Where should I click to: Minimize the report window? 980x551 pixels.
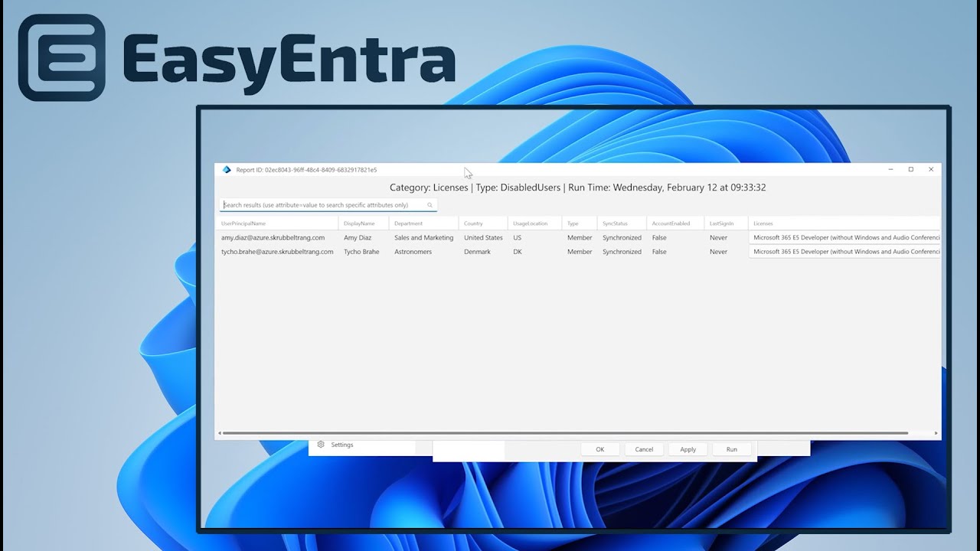click(890, 169)
